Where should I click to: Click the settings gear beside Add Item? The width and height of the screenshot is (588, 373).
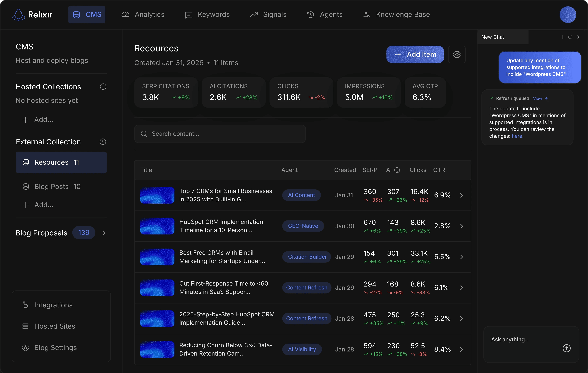(x=457, y=54)
